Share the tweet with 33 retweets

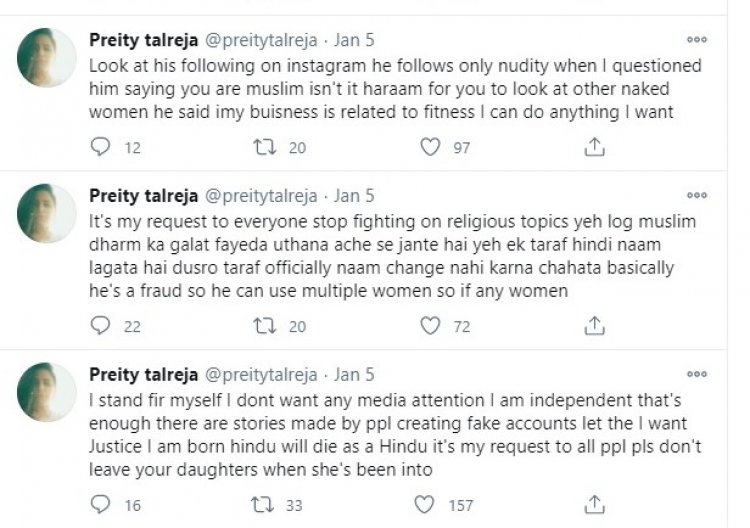pyautogui.click(x=594, y=505)
